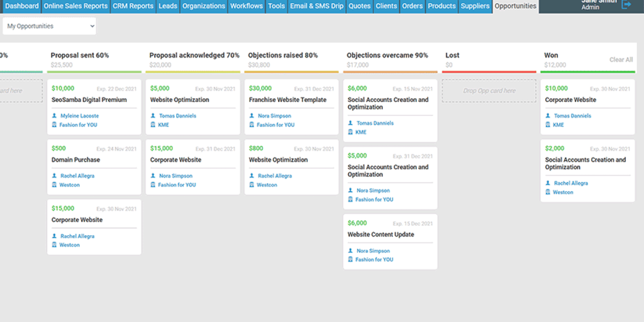644x322 pixels.
Task: Click person icon on $5,000 Website Optimization card
Action: pyautogui.click(x=153, y=116)
